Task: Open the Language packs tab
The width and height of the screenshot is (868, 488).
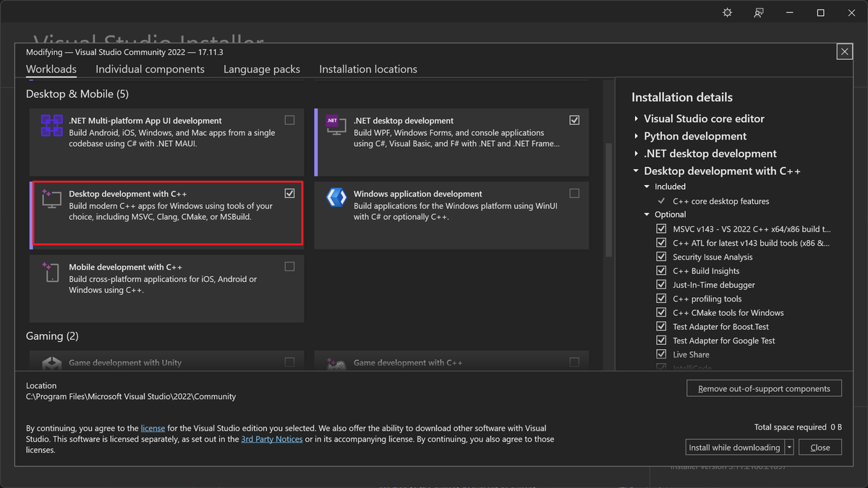Action: point(261,69)
